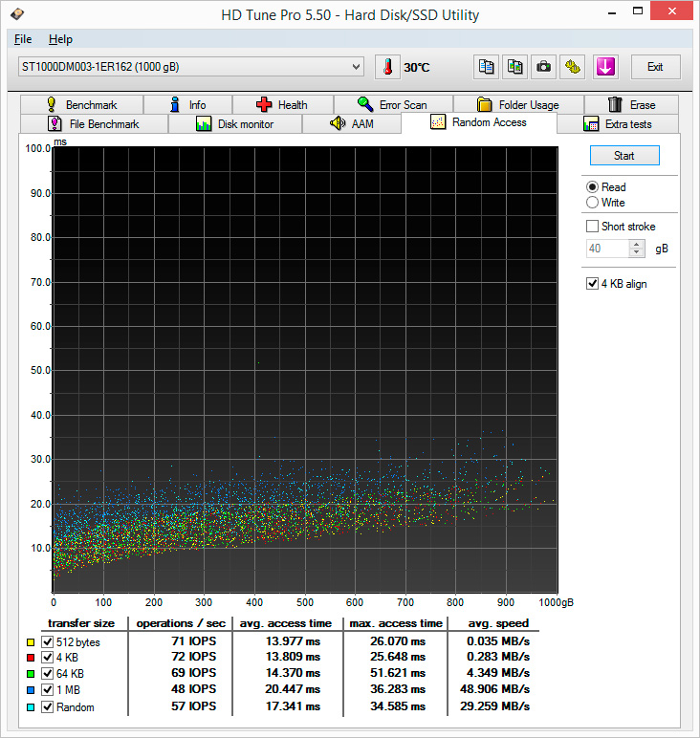This screenshot has width=700, height=738.
Task: Select the Write radio button
Action: 593,203
